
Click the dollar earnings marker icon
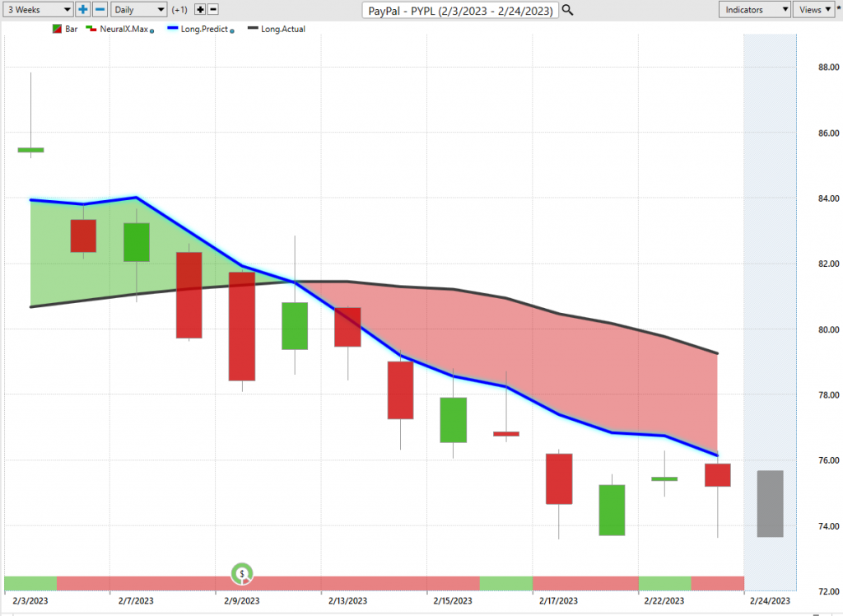pyautogui.click(x=242, y=574)
